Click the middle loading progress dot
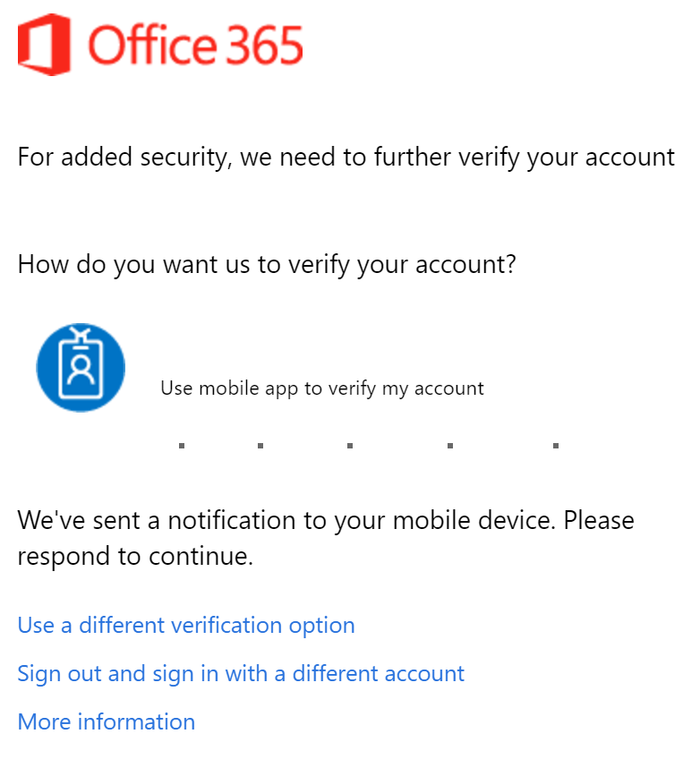 point(350,445)
